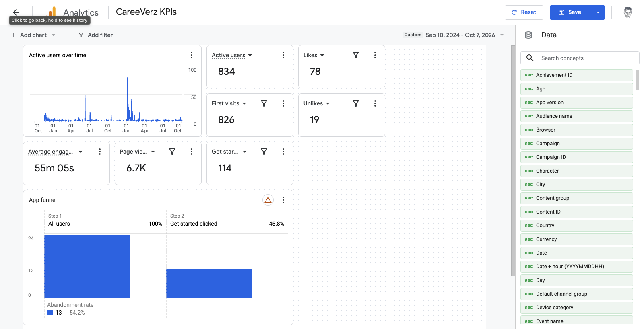Click the Data panel database icon
This screenshot has height=329, width=644.
[528, 35]
